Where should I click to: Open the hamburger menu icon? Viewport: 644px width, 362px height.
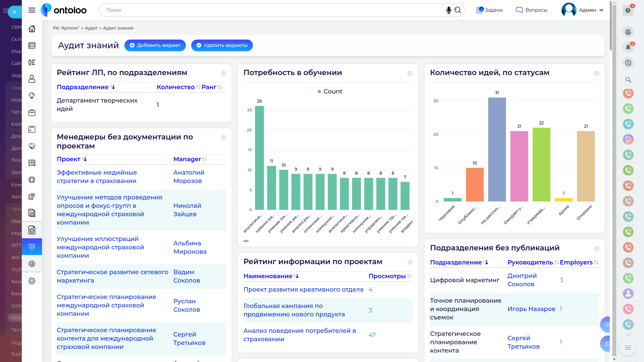[x=32, y=10]
